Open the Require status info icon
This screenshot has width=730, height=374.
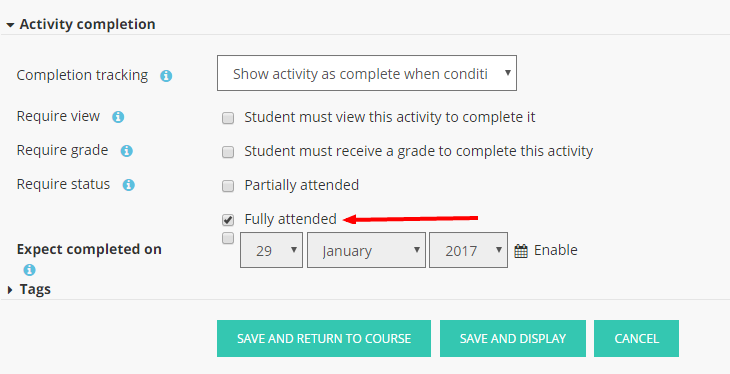pos(128,185)
